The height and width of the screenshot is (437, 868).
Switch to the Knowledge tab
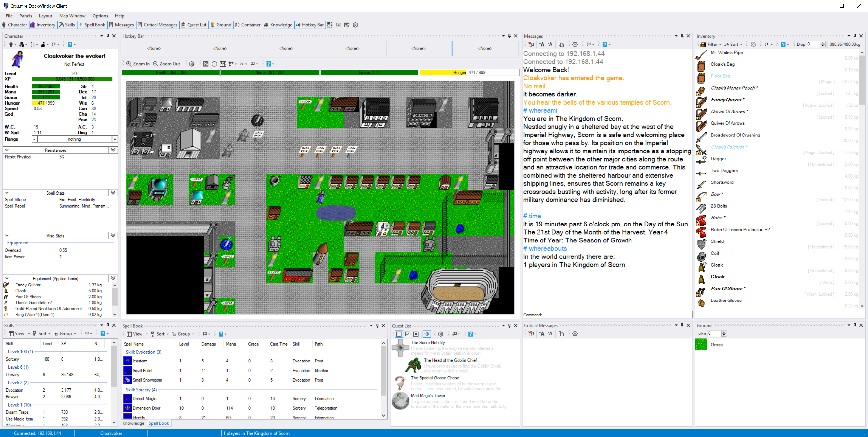(x=133, y=423)
